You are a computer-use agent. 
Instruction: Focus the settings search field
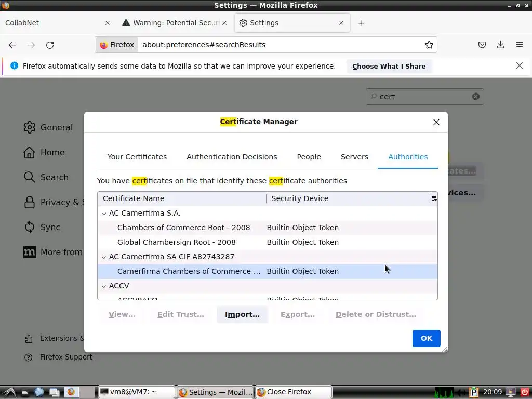coord(425,97)
